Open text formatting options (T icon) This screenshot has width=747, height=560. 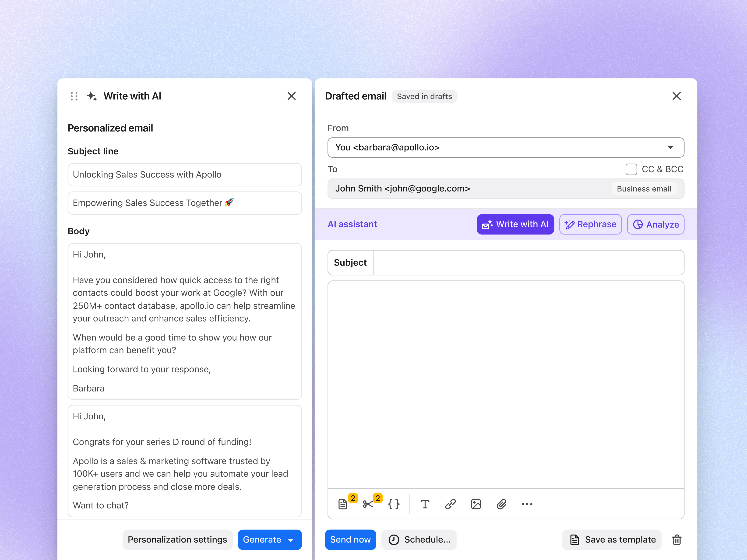pyautogui.click(x=425, y=504)
